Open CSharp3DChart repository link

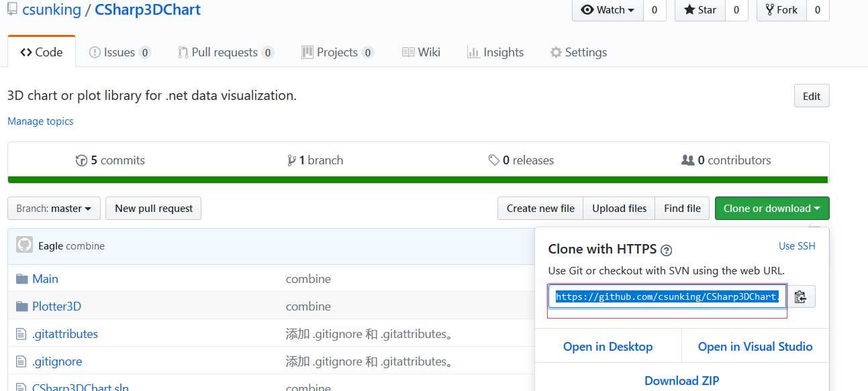click(x=148, y=10)
